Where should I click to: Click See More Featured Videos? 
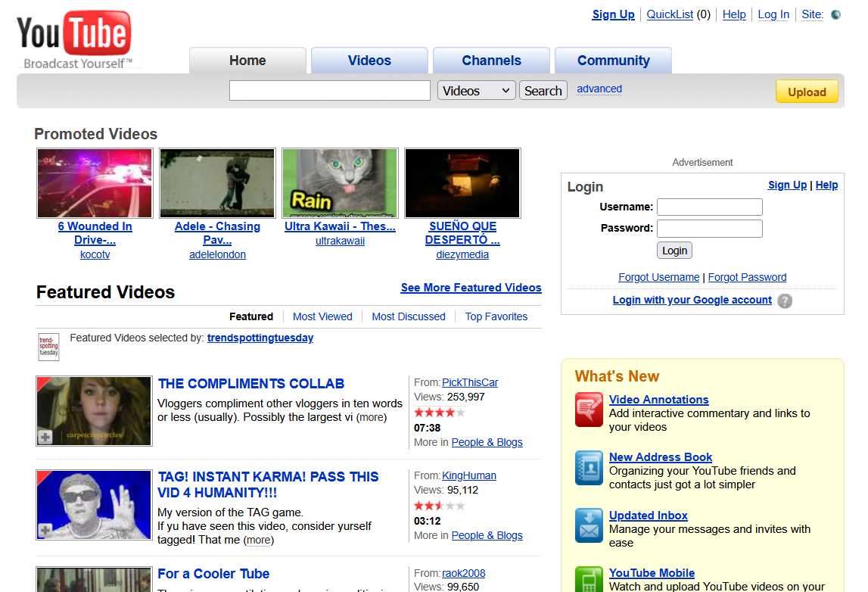click(471, 288)
